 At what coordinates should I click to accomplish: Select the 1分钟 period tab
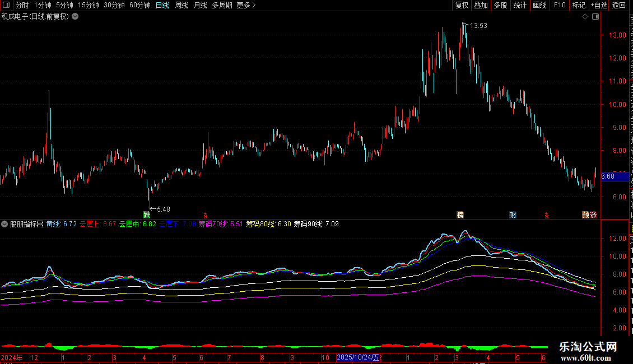coord(43,5)
